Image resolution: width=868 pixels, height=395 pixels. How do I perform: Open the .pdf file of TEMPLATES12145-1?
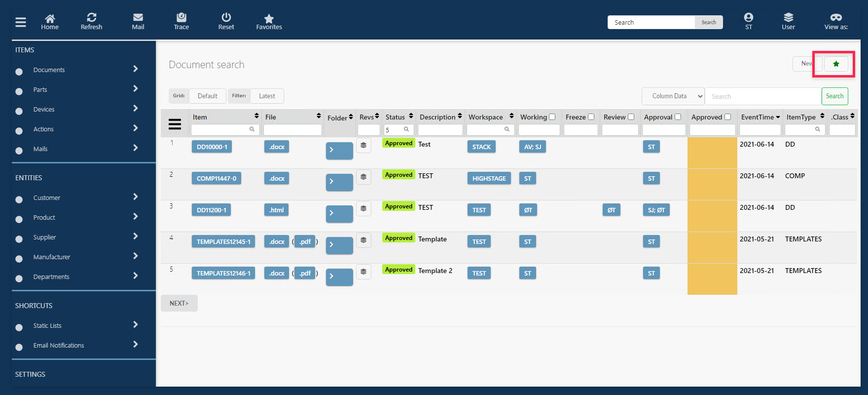[305, 241]
